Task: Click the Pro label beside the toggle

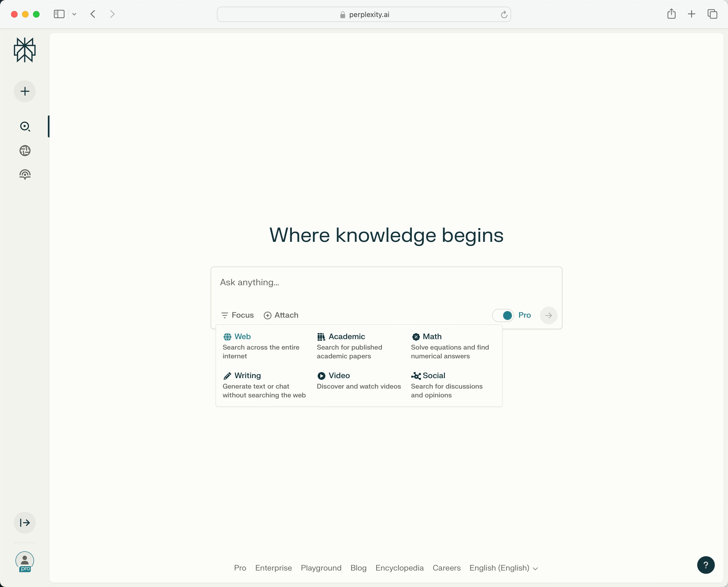Action: (x=524, y=315)
